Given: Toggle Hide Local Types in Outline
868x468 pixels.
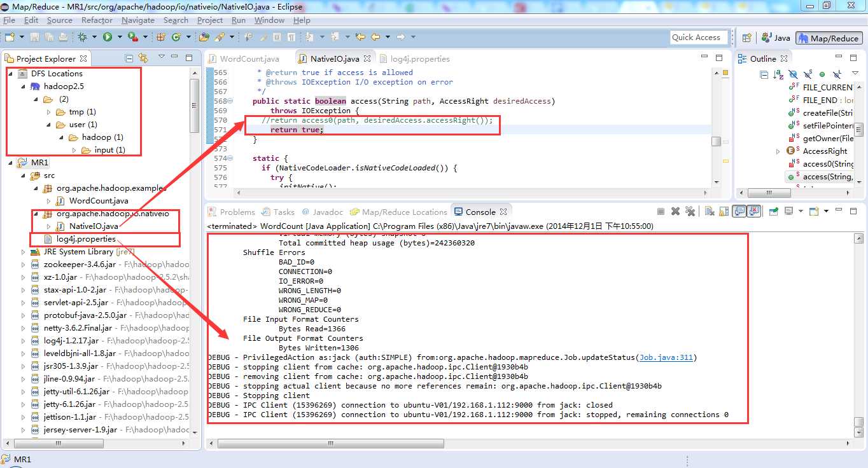Looking at the screenshot, I should [x=837, y=74].
